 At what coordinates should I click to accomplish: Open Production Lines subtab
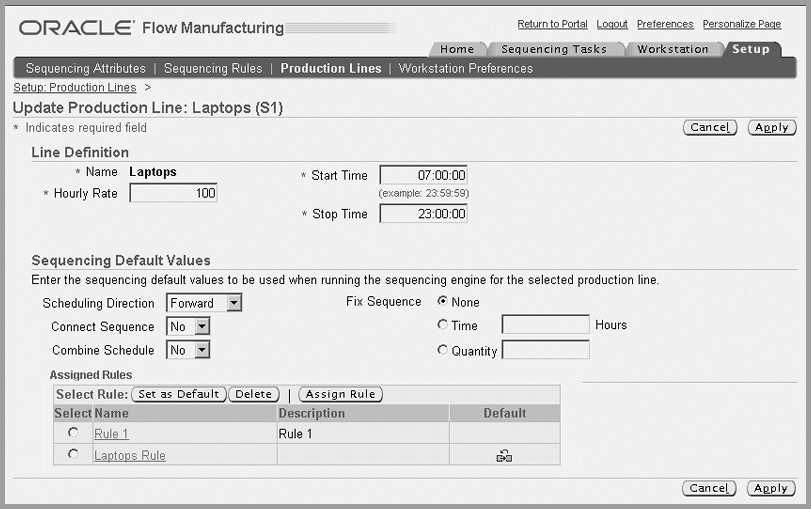(x=331, y=68)
